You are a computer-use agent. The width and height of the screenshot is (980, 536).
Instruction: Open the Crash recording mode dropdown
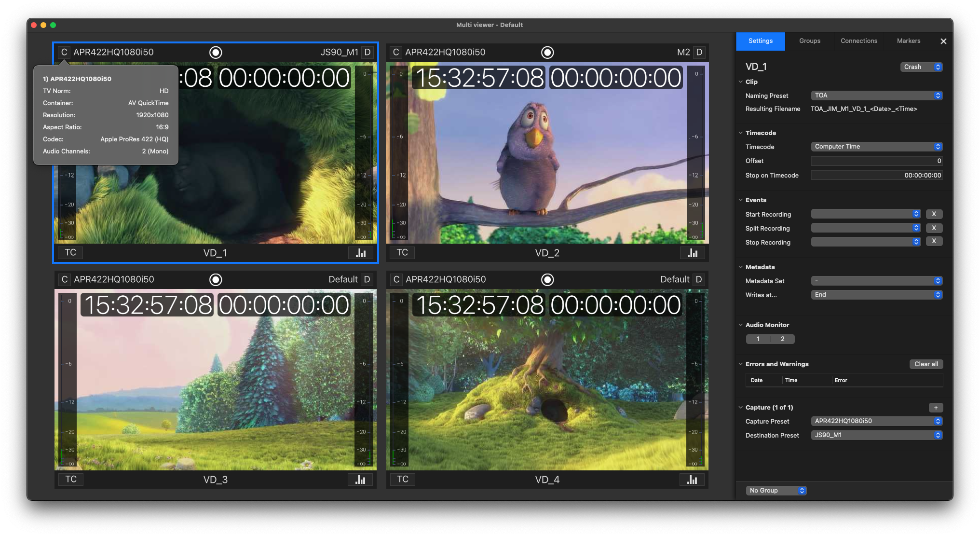coord(921,67)
